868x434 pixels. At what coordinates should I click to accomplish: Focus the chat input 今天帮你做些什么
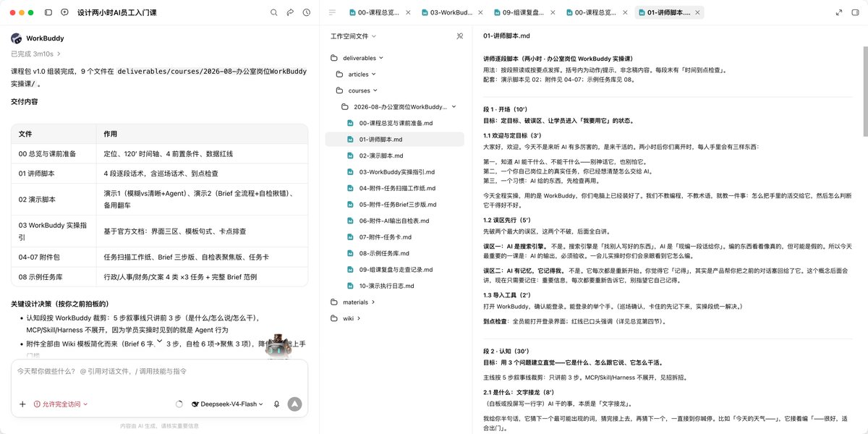pyautogui.click(x=159, y=371)
